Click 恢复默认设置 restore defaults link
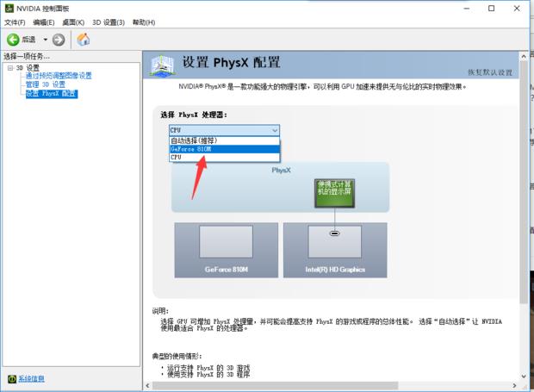534x392 pixels. (490, 72)
